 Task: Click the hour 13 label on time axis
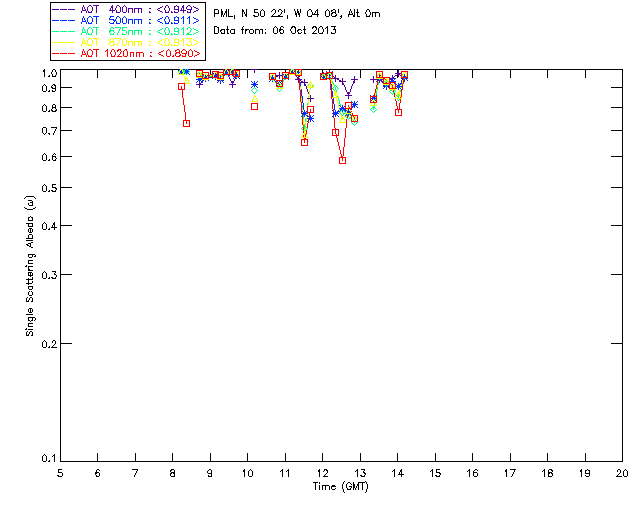click(x=360, y=473)
